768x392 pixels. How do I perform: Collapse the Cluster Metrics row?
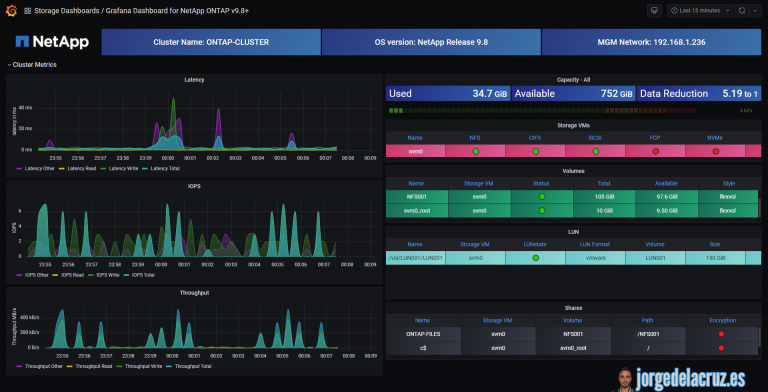pyautogui.click(x=32, y=65)
